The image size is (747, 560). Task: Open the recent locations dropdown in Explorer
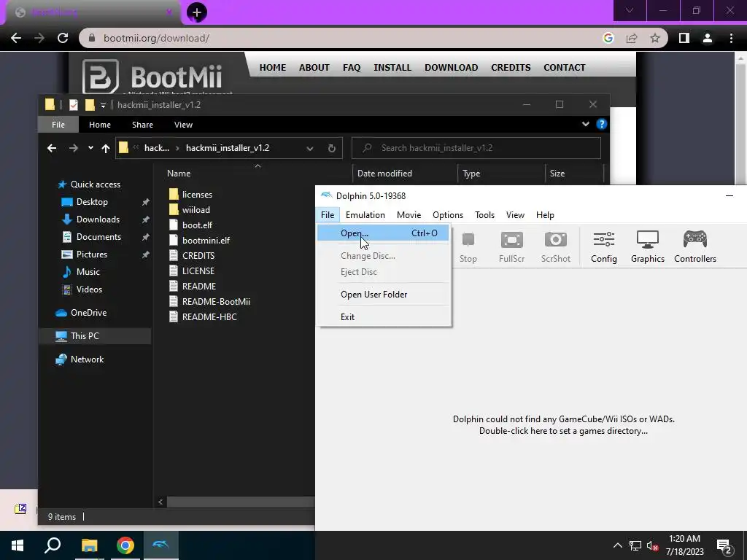coord(90,148)
